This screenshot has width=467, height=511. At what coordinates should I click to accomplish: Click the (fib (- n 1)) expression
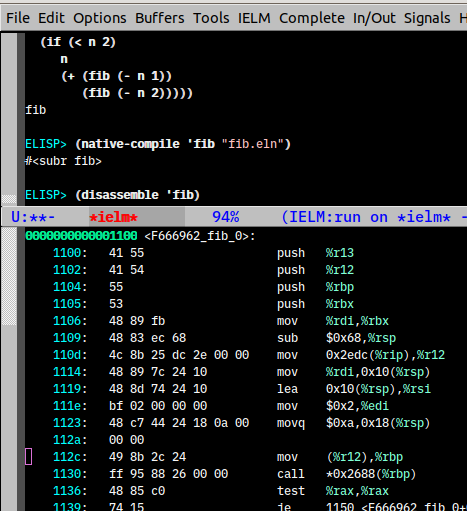(127, 76)
